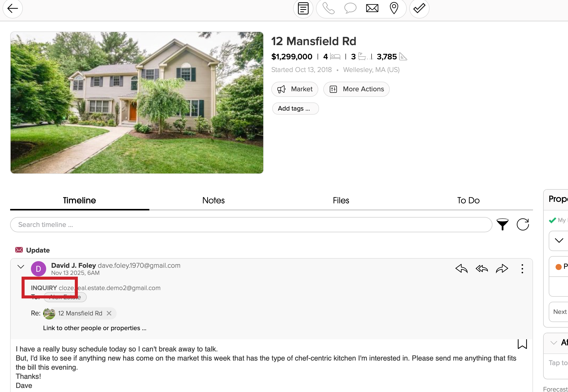The image size is (568, 392).
Task: Switch to the Notes tab
Action: tap(214, 200)
